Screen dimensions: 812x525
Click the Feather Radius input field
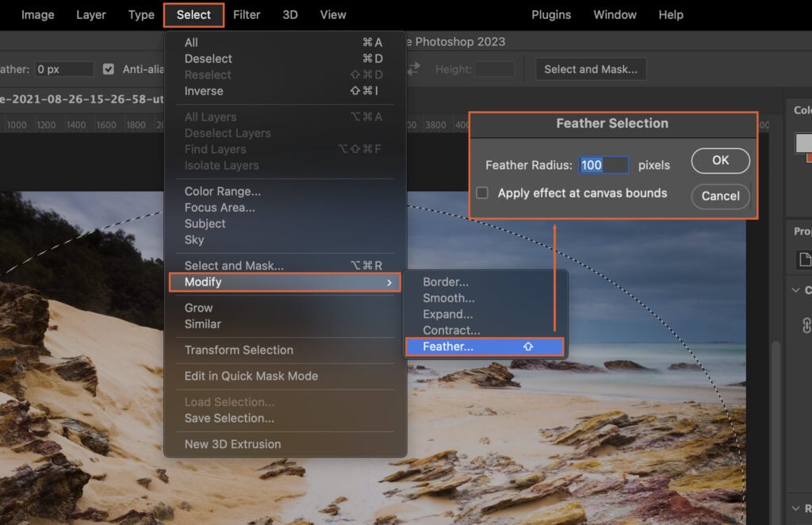pyautogui.click(x=603, y=165)
